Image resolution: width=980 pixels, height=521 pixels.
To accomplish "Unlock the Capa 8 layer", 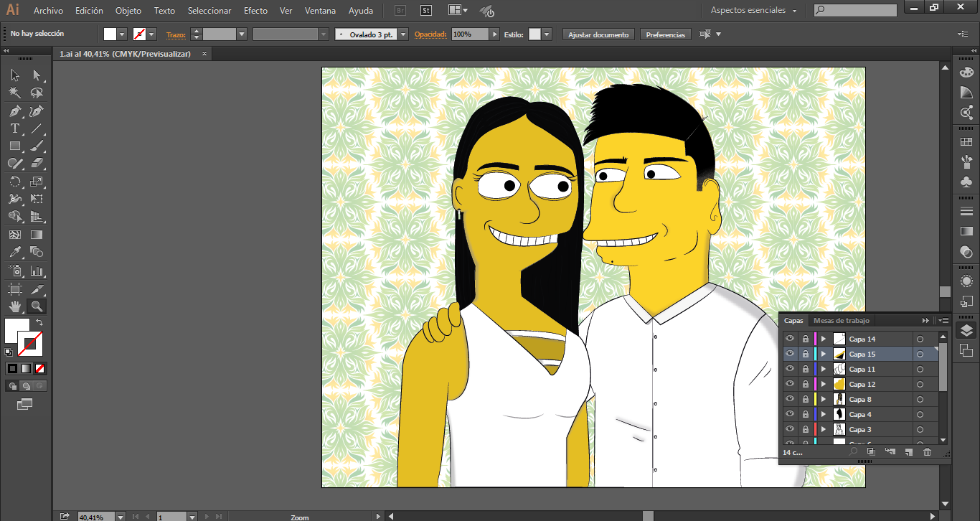I will 805,399.
